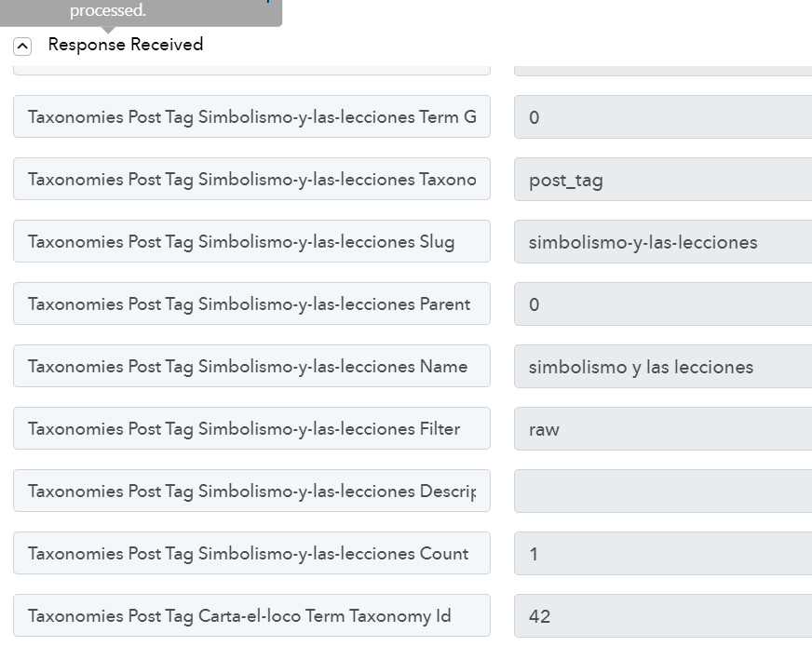
Task: Select the Simbolismo-y-las-lecciones Name label field
Action: (x=251, y=366)
